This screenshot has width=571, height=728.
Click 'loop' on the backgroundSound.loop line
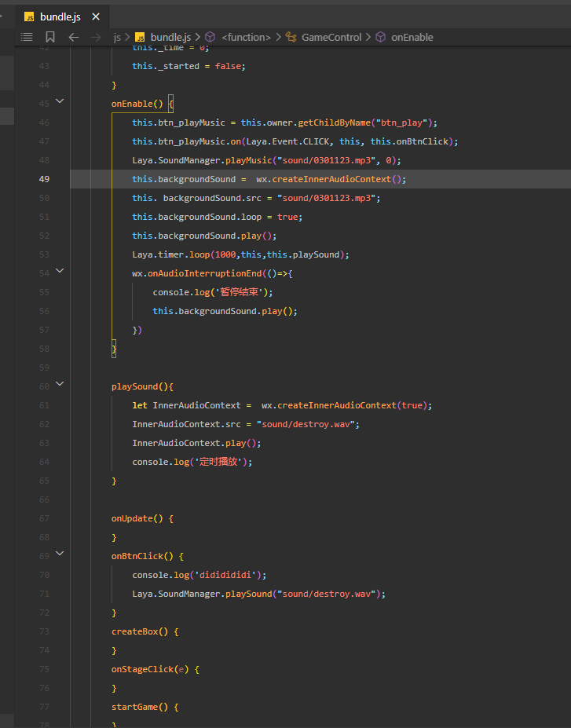point(251,217)
